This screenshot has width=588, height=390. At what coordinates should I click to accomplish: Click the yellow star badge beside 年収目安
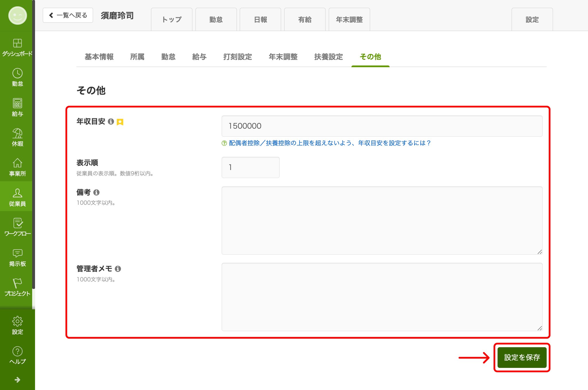[120, 122]
